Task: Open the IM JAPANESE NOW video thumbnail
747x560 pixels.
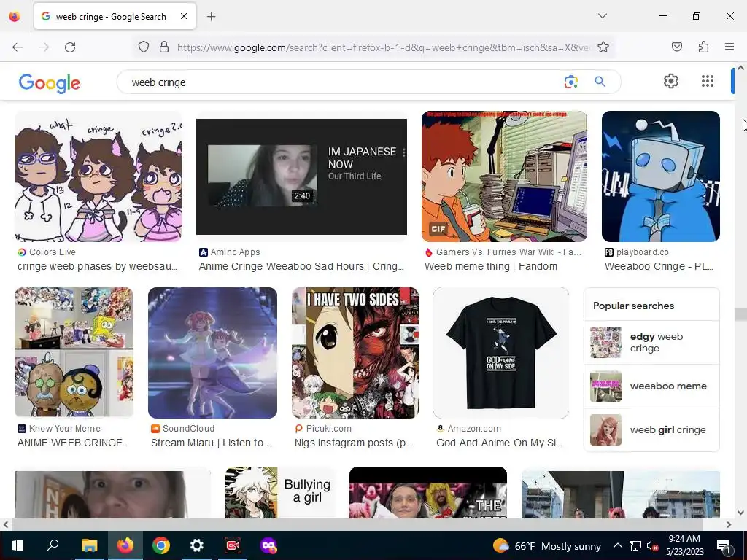Action: [x=301, y=176]
